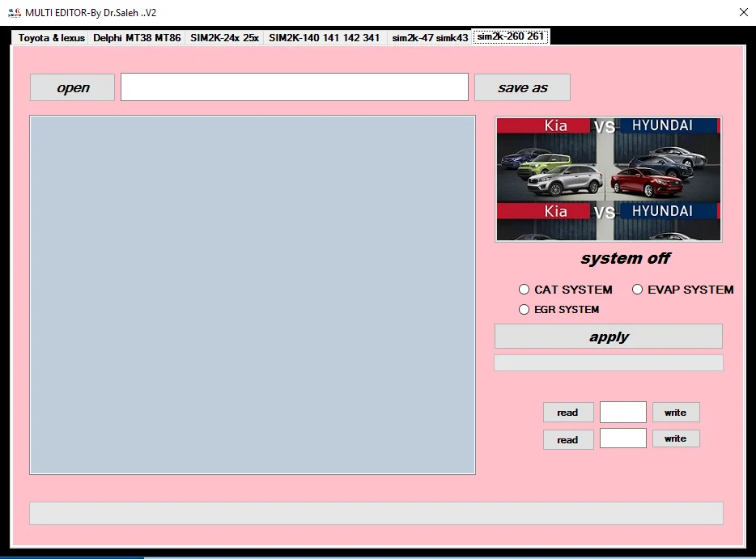The image size is (756, 559).
Task: Click the lower read button
Action: pos(568,439)
